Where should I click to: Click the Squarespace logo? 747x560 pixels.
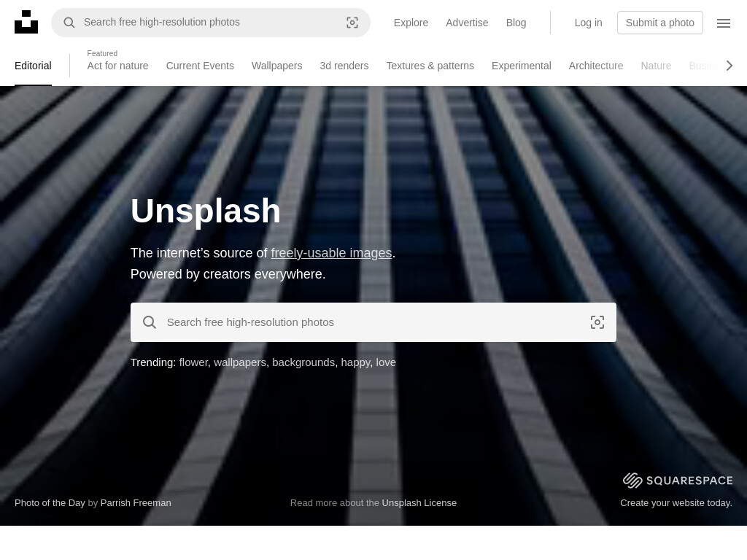pyautogui.click(x=678, y=481)
